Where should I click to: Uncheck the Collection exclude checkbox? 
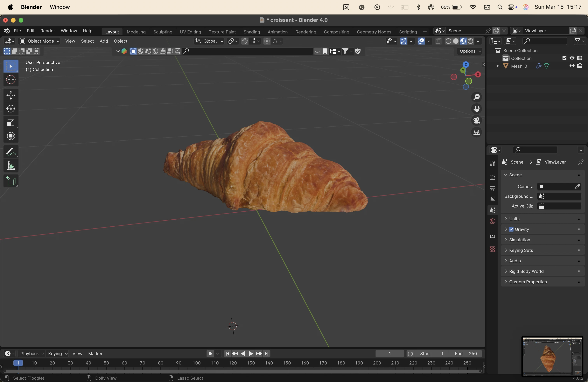[564, 58]
